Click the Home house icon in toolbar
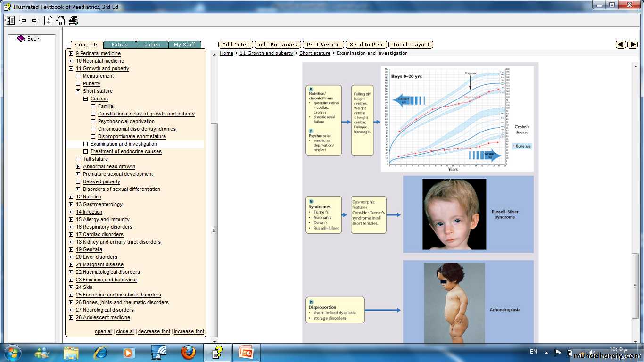644x362 pixels. click(60, 20)
